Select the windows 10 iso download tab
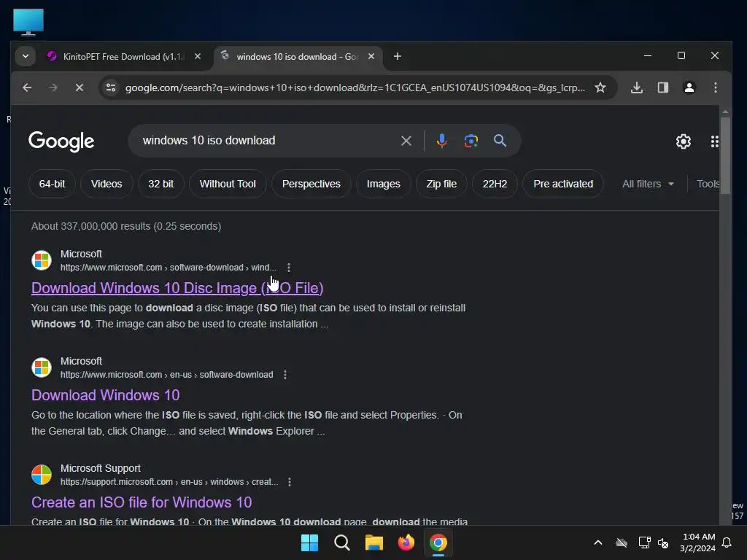The image size is (747, 560). coord(298,57)
